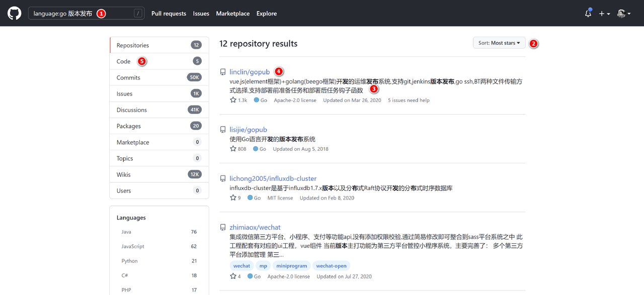
Task: Open the lisijie/gopub repository link
Action: pos(248,129)
